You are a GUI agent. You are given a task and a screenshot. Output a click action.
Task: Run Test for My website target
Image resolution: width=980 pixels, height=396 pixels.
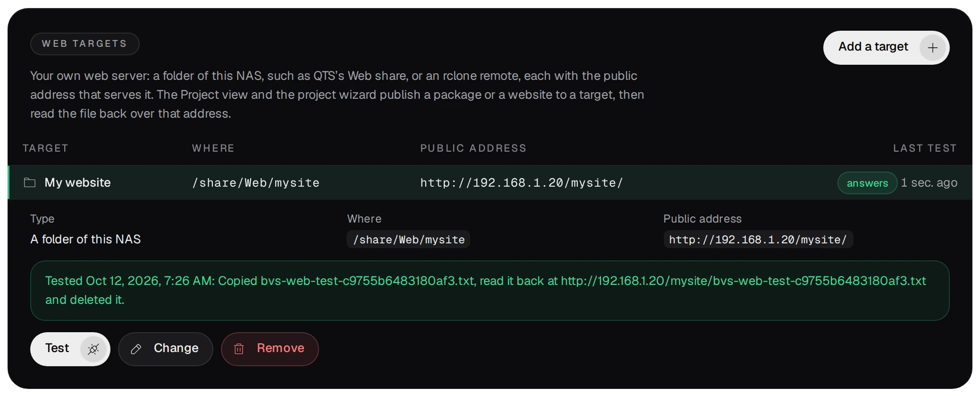coord(70,349)
